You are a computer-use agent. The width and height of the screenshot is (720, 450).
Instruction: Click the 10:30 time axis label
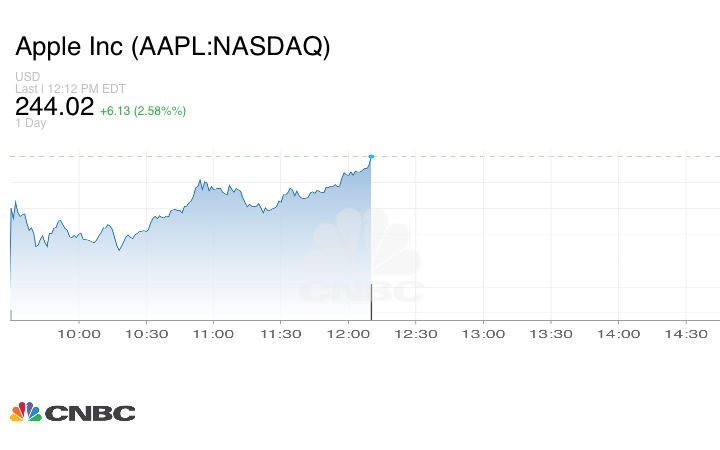click(146, 334)
